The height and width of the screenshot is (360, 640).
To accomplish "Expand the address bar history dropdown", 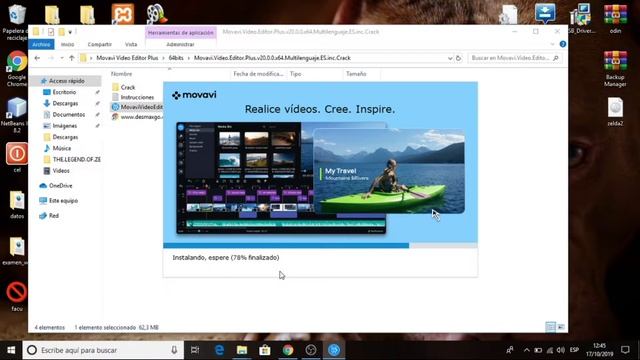I will pos(450,58).
